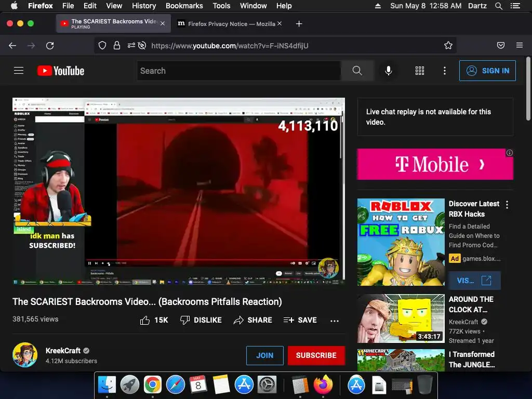The image size is (532, 399).
Task: Open Notification Center list icon in menu bar
Action: (x=515, y=6)
